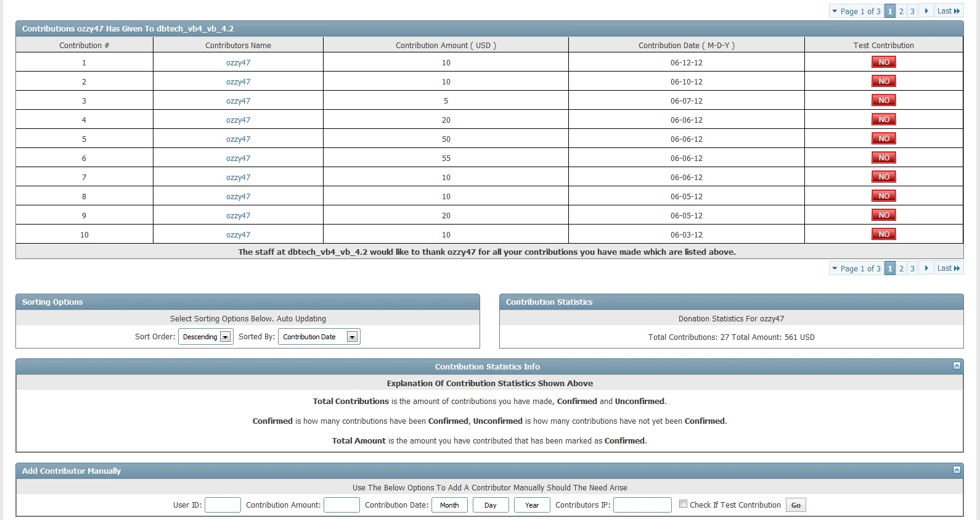Jump to Last page in bottom pagination
This screenshot has width=980, height=520.
click(x=949, y=268)
